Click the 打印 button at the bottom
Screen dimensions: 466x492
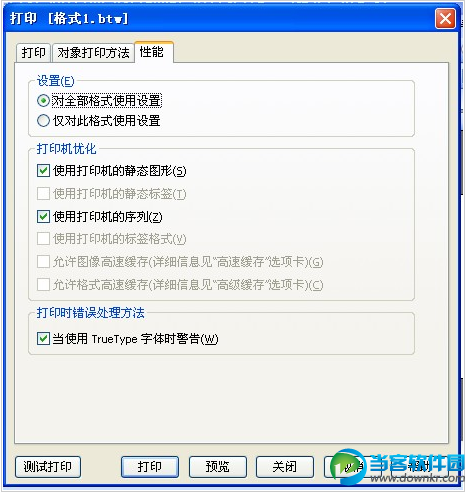(x=150, y=467)
